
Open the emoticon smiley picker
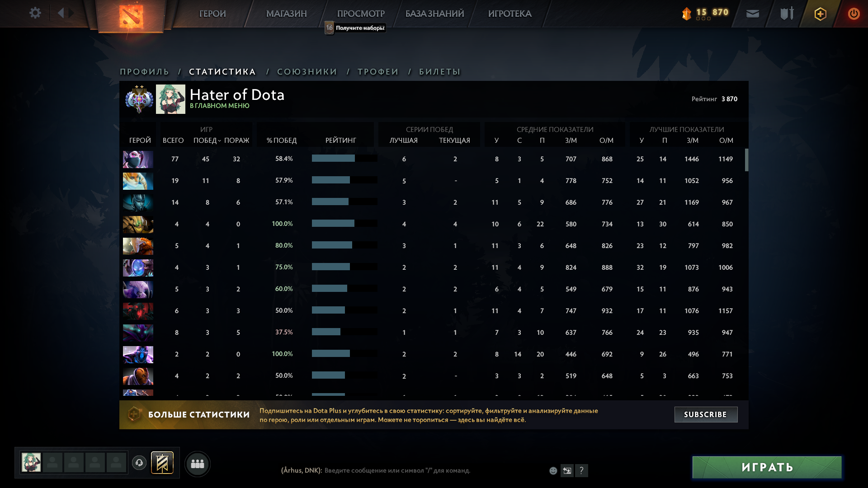[x=553, y=471]
